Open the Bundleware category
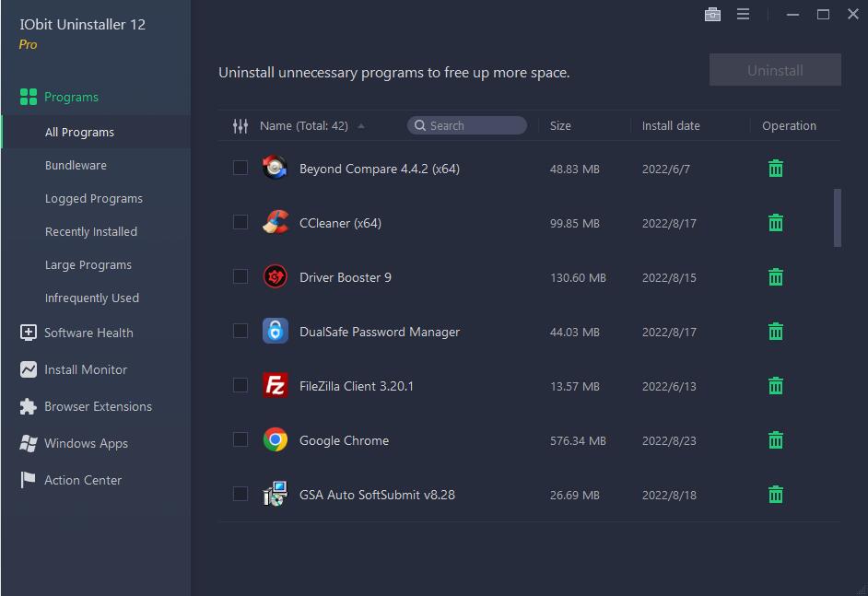The width and height of the screenshot is (868, 596). pos(76,166)
